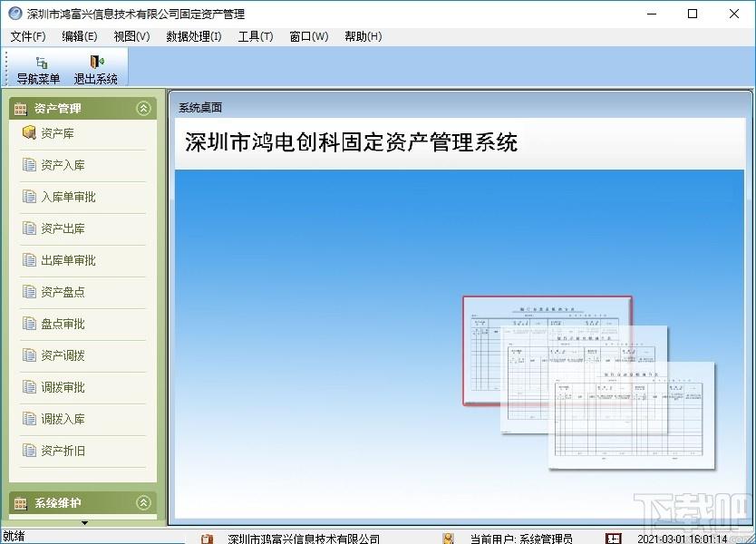
Task: Click the document icon beside 调拨审批
Action: click(x=29, y=387)
